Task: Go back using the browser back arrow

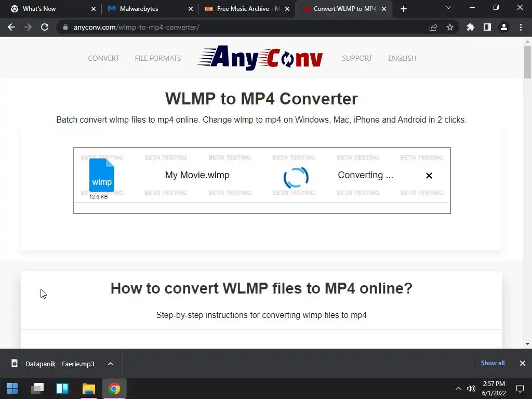Action: pyautogui.click(x=11, y=27)
